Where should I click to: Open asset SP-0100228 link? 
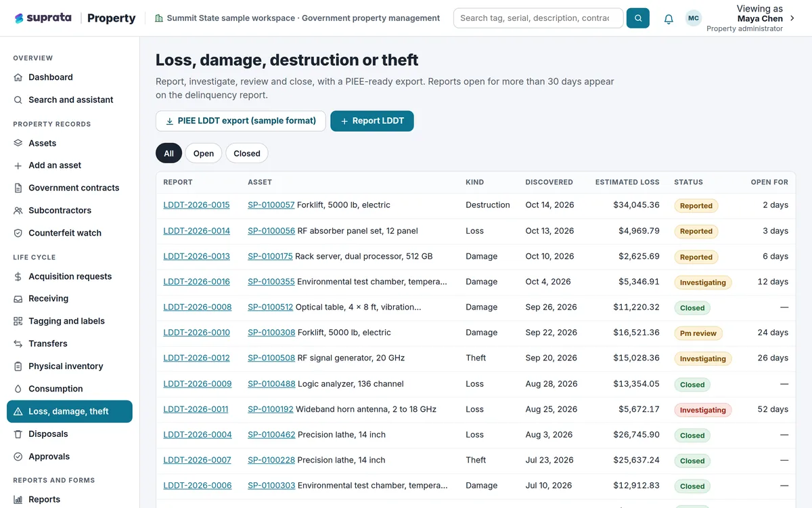click(x=271, y=460)
